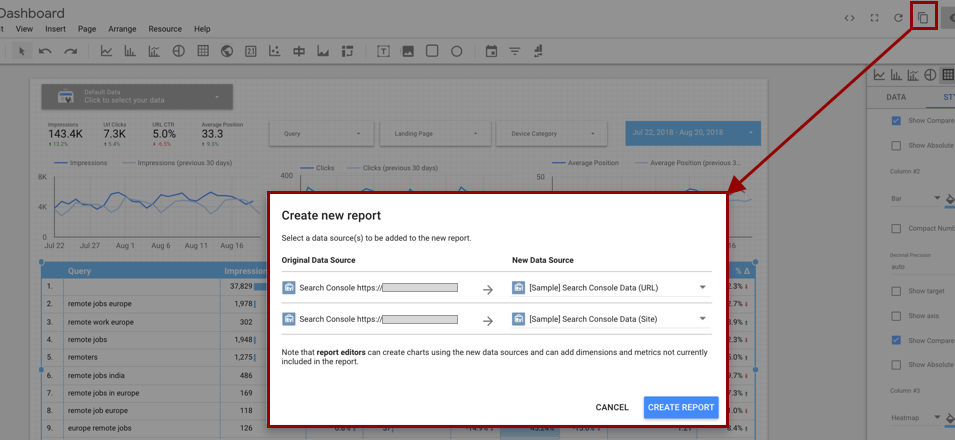955x440 pixels.
Task: Enable the Show axis checkbox
Action: [x=897, y=316]
